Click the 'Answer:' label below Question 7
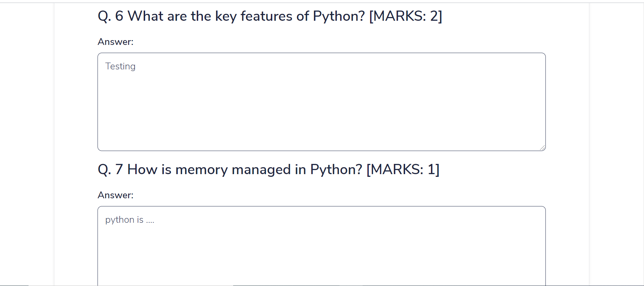644x286 pixels. tap(116, 195)
